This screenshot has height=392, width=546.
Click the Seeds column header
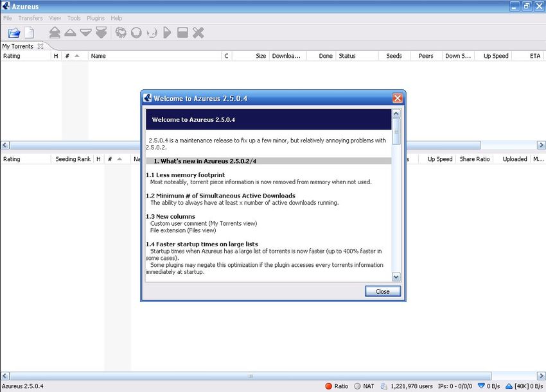click(x=394, y=56)
